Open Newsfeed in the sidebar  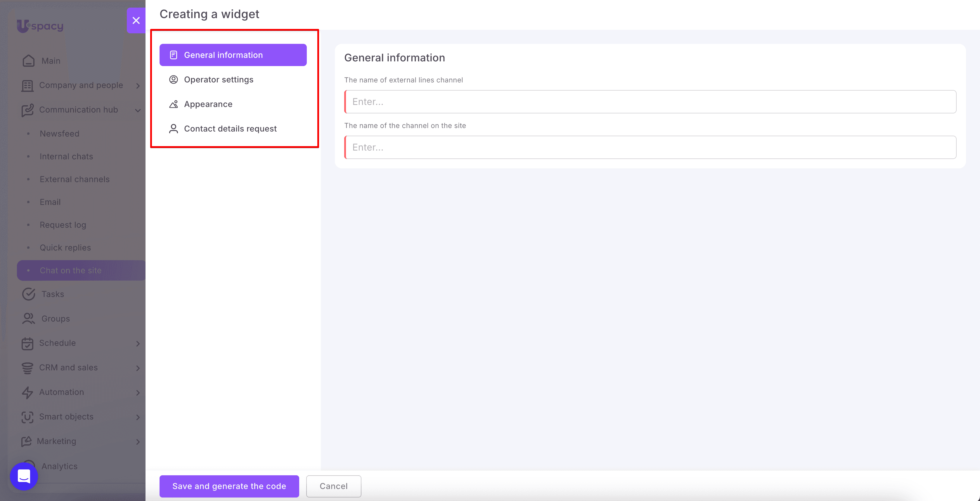pos(60,134)
